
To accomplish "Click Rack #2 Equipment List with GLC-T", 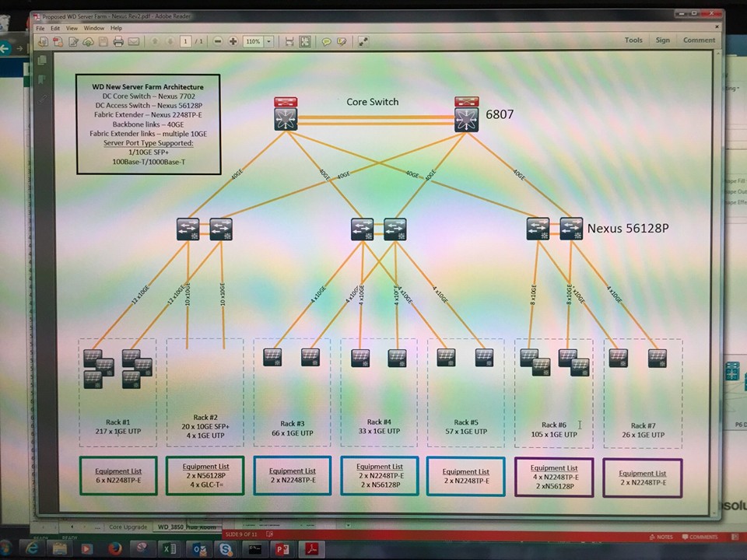I will click(x=205, y=475).
